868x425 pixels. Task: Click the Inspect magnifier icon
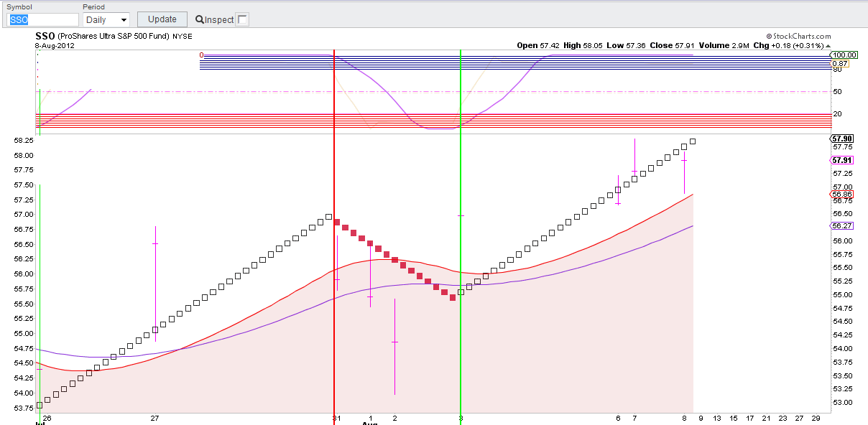[199, 19]
